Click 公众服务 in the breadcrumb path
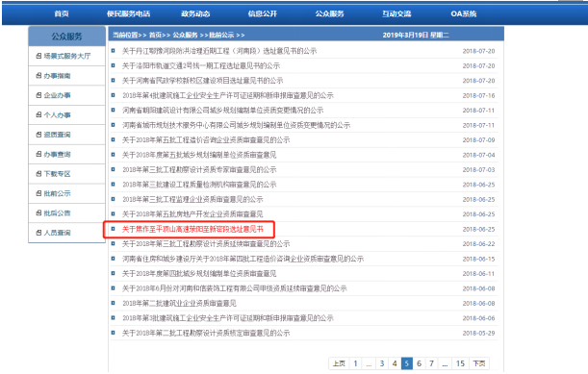588x374 pixels. (185, 35)
